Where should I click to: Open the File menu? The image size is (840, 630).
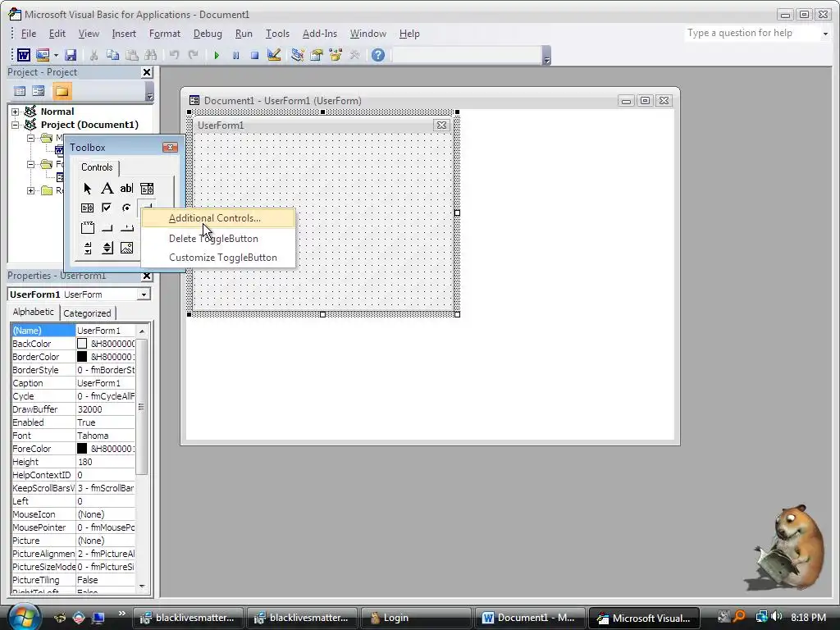coord(29,34)
